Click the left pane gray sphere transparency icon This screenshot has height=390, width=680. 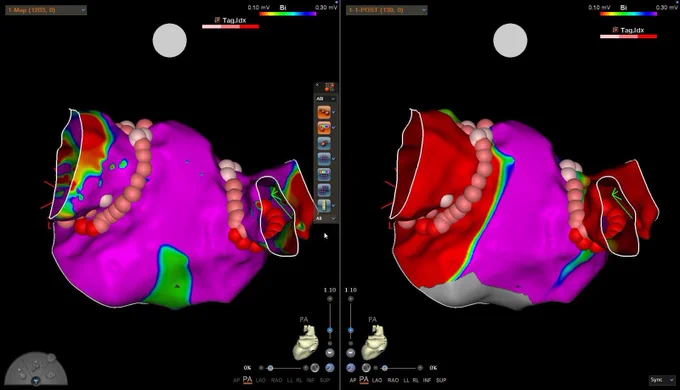tap(315, 368)
